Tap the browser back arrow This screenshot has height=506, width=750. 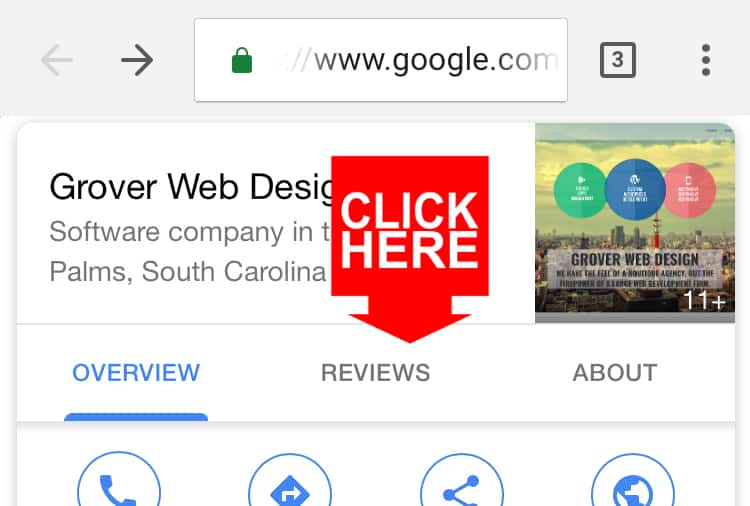point(56,60)
